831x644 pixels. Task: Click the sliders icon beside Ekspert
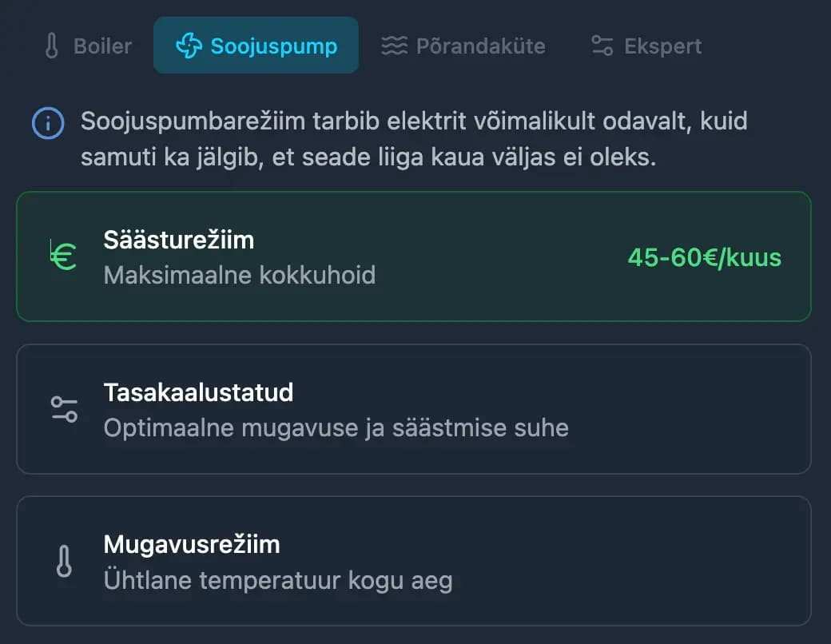click(x=602, y=46)
